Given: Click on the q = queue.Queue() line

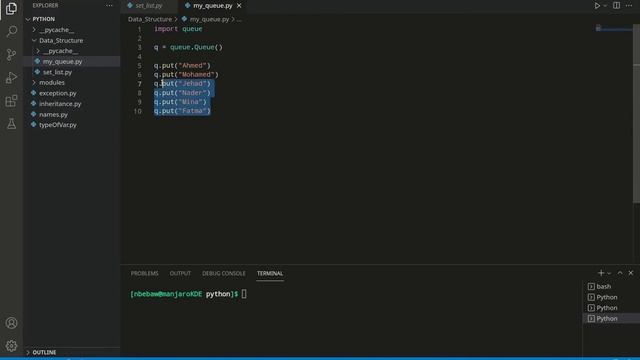Looking at the screenshot, I should [188, 47].
